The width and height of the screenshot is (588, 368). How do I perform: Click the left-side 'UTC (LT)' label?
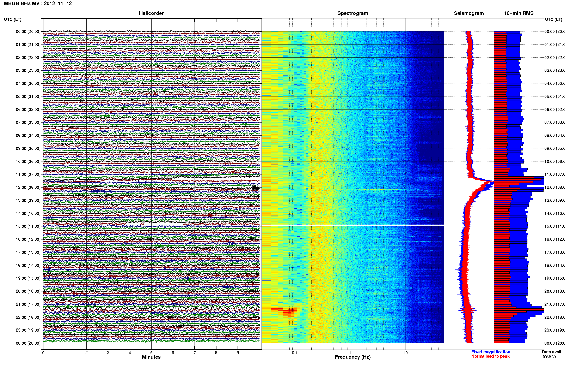pyautogui.click(x=13, y=19)
